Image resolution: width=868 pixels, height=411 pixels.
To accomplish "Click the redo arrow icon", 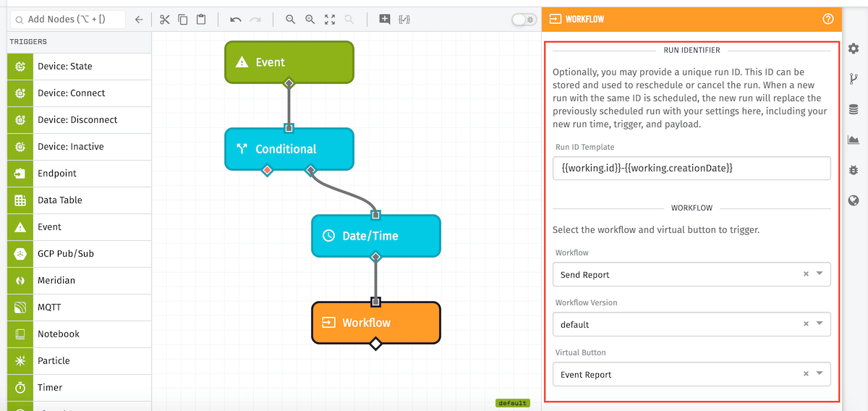I will click(255, 20).
